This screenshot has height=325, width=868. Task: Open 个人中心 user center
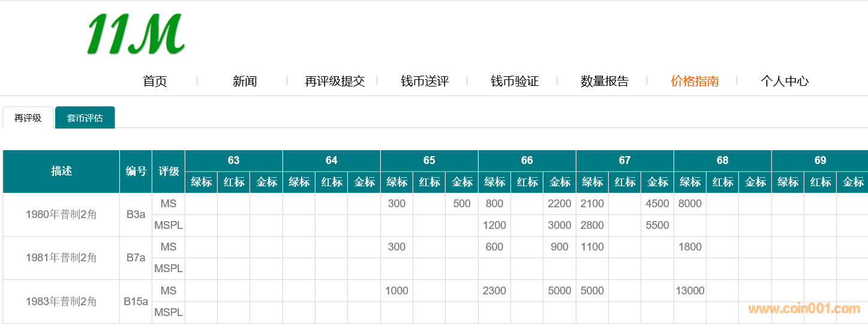785,81
